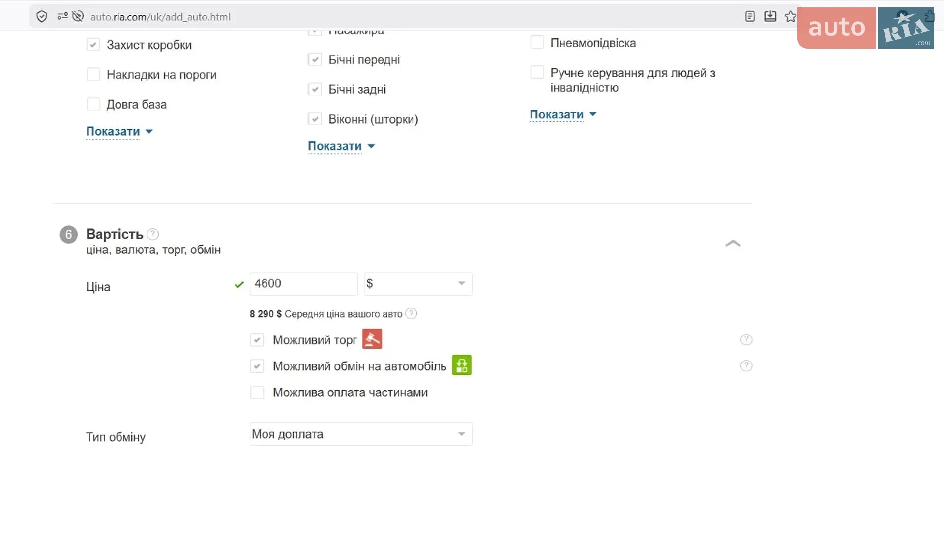Click the 8 290 $ average price text

click(x=265, y=314)
